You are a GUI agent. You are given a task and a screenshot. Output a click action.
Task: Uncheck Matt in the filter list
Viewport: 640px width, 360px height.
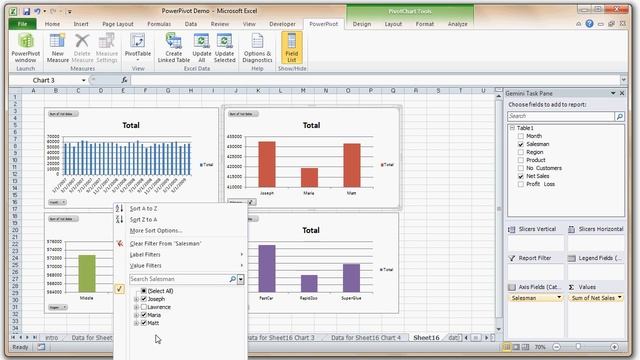(144, 323)
